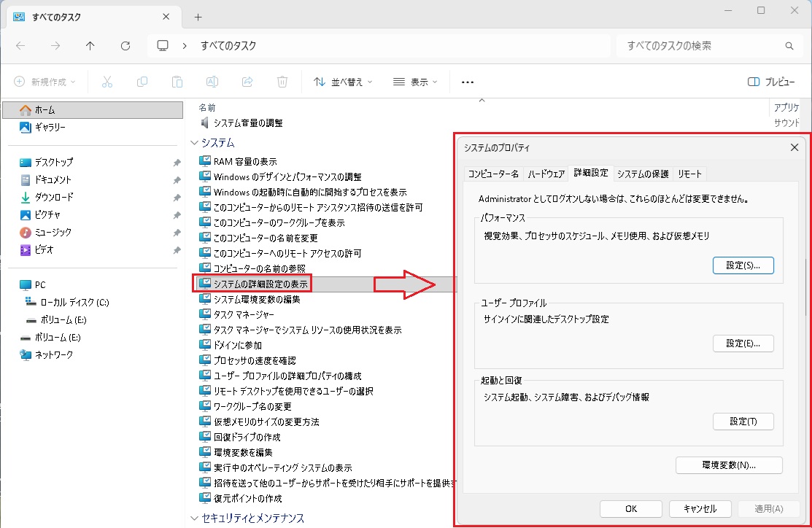812x528 pixels.
Task: Click the address bar chevron before すべてのタスク
Action: tap(185, 45)
